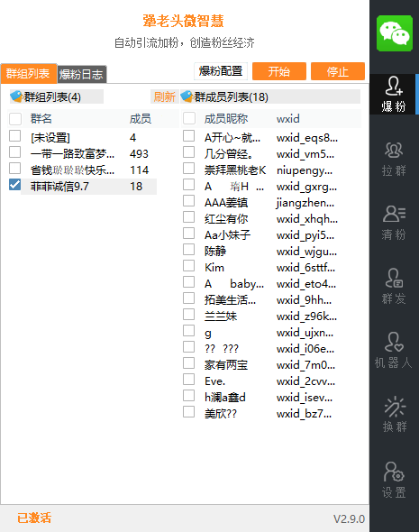Select the wxid_6sttf... cell
This screenshot has width=419, height=532.
coord(305,268)
